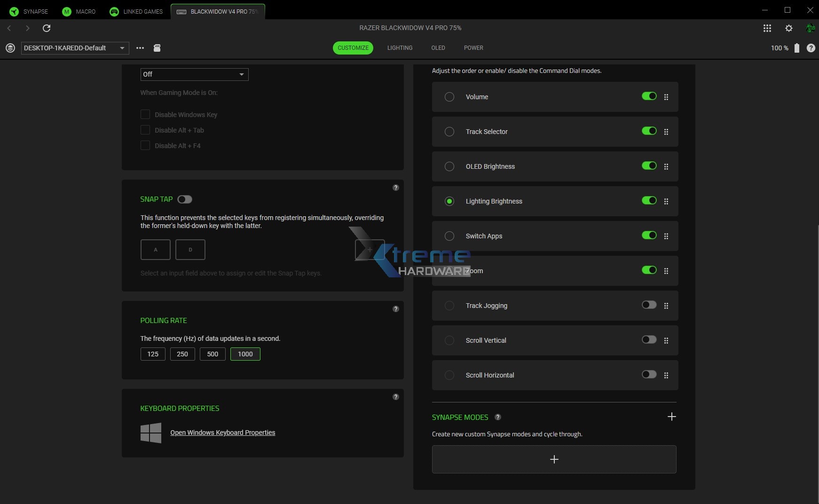Click the three-dot profile options icon
The height and width of the screenshot is (504, 819).
pos(140,47)
